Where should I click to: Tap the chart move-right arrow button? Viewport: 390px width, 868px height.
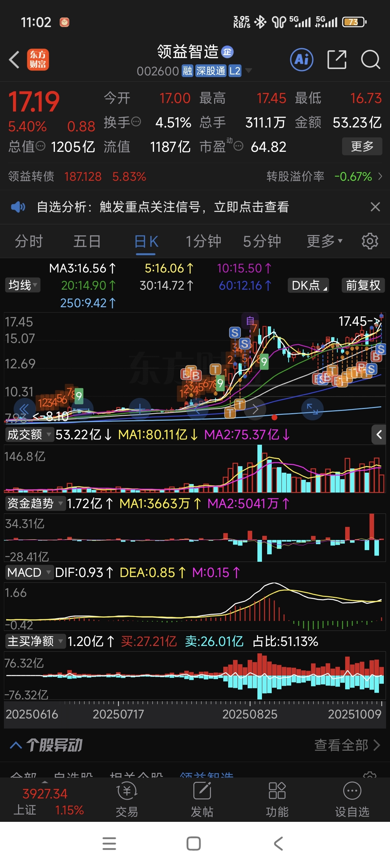click(255, 409)
